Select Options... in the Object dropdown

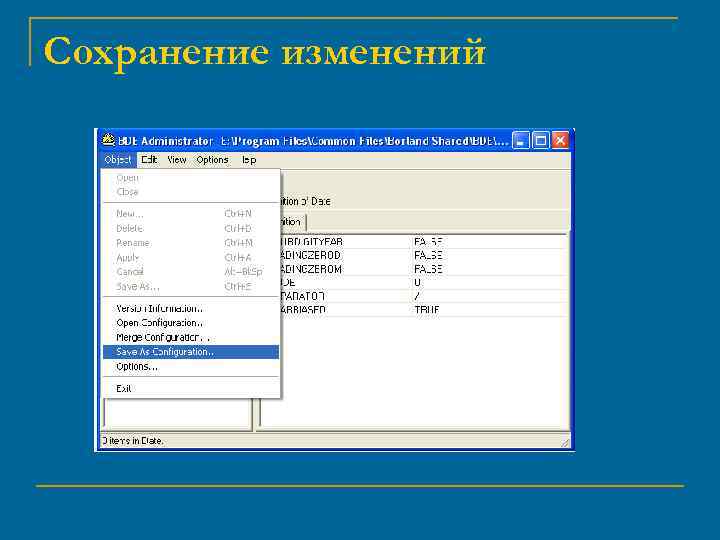click(191, 367)
